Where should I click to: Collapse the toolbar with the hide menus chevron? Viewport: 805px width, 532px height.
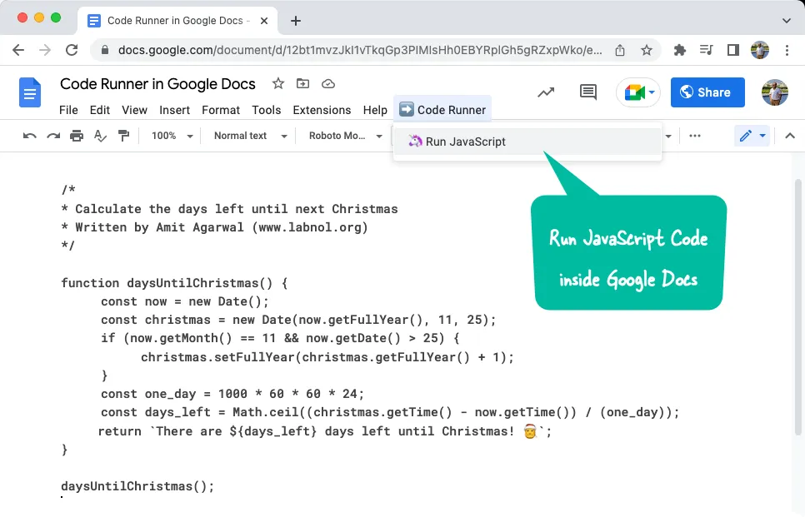790,135
